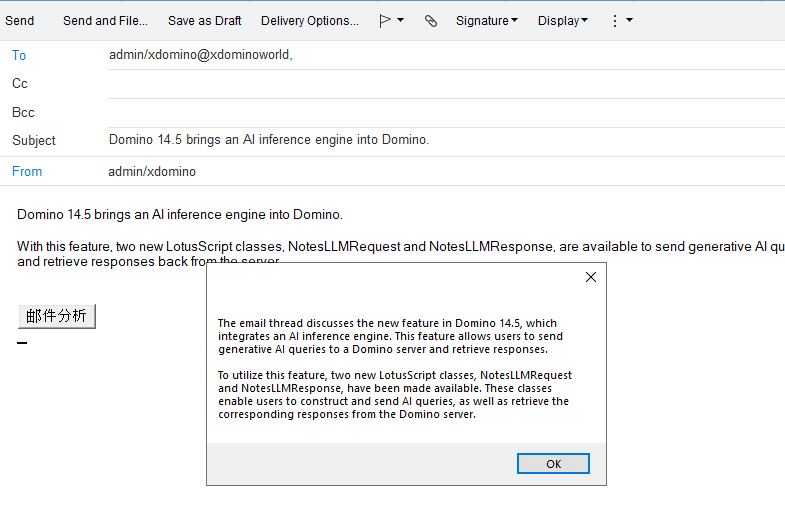Click the 邮件分析 button in message body
This screenshot has width=785, height=523.
click(57, 316)
